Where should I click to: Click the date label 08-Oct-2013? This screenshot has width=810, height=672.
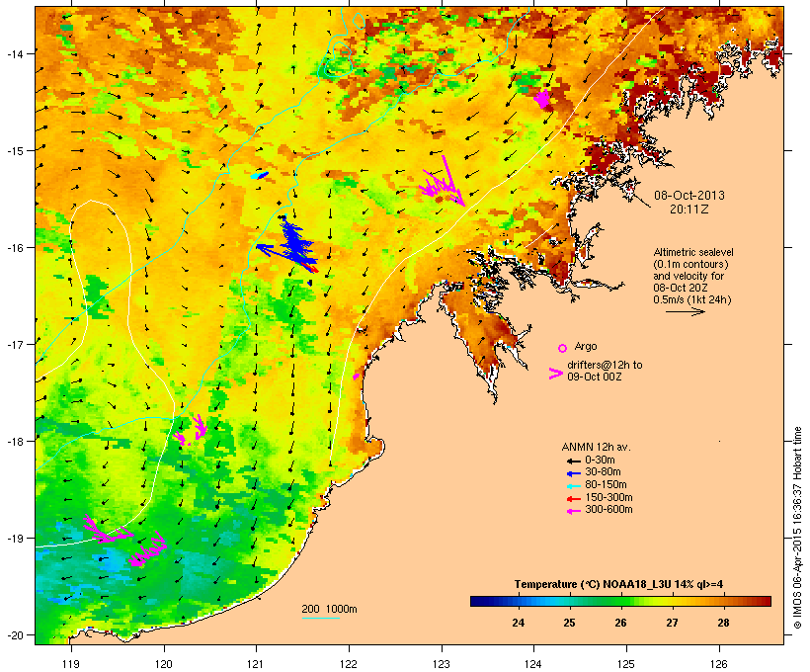click(x=689, y=196)
